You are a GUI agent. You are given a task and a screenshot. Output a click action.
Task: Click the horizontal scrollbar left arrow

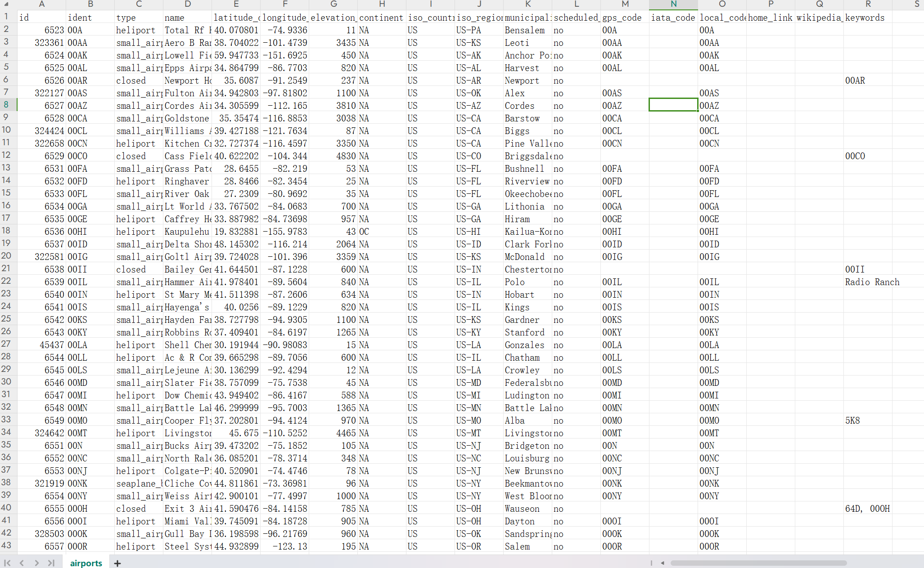coord(663,563)
